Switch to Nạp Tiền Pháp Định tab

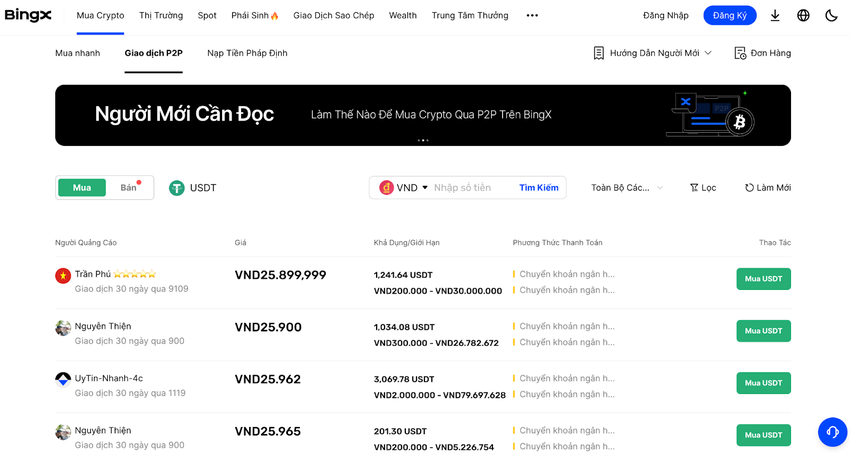tap(247, 53)
